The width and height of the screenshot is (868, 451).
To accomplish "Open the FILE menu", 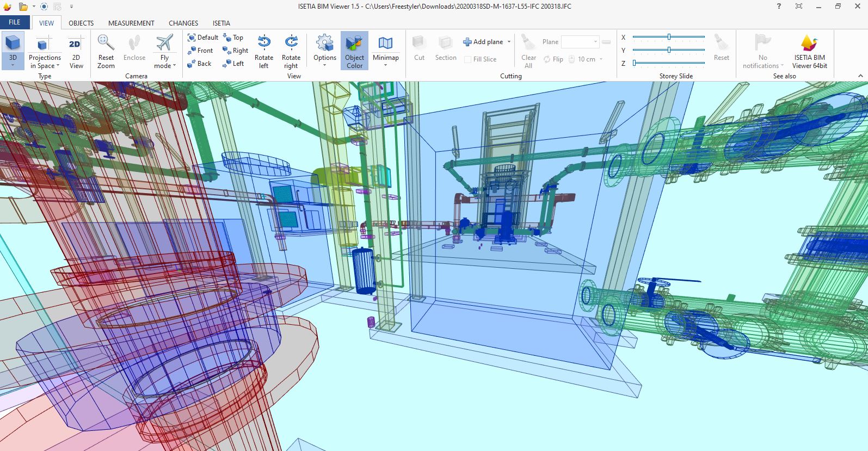I will point(15,22).
